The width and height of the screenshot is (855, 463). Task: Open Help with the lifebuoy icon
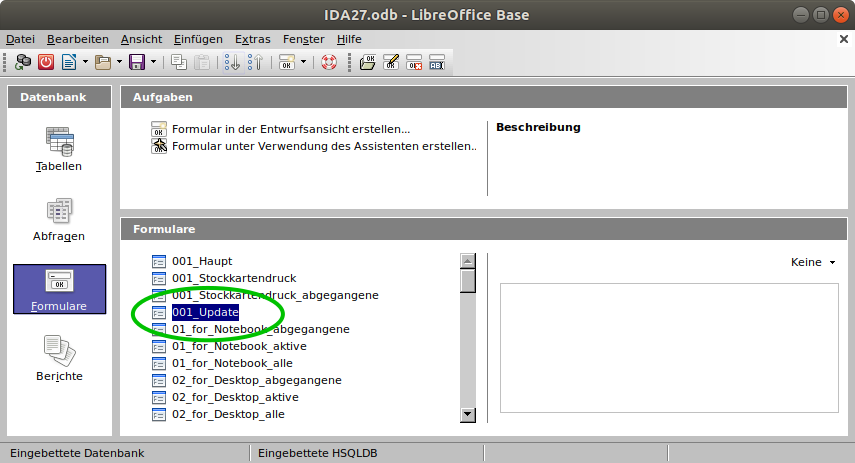pos(329,62)
